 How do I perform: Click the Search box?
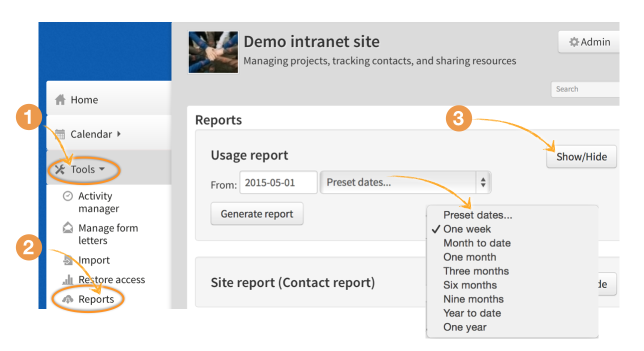pos(585,89)
